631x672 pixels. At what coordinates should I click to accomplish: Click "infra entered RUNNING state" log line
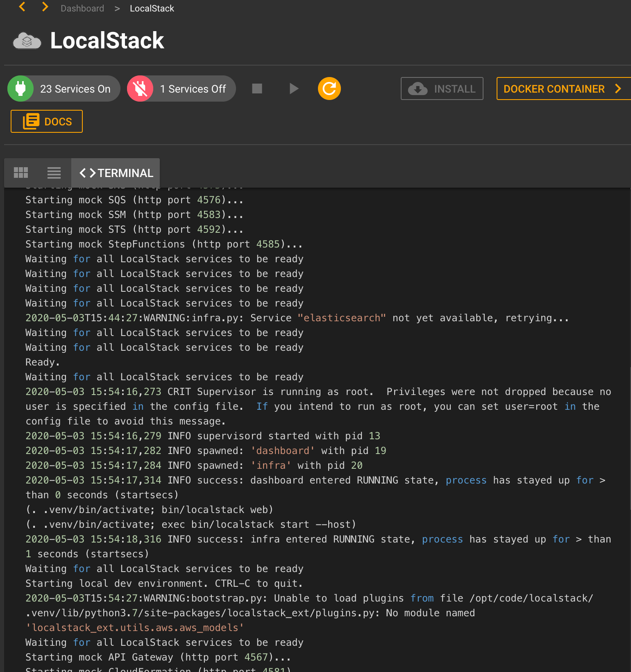click(x=318, y=547)
